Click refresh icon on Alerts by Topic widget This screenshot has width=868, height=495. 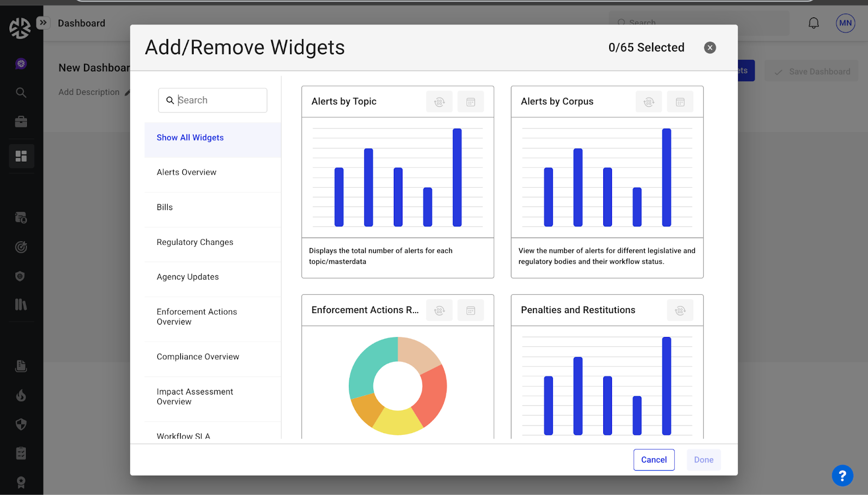pyautogui.click(x=439, y=102)
